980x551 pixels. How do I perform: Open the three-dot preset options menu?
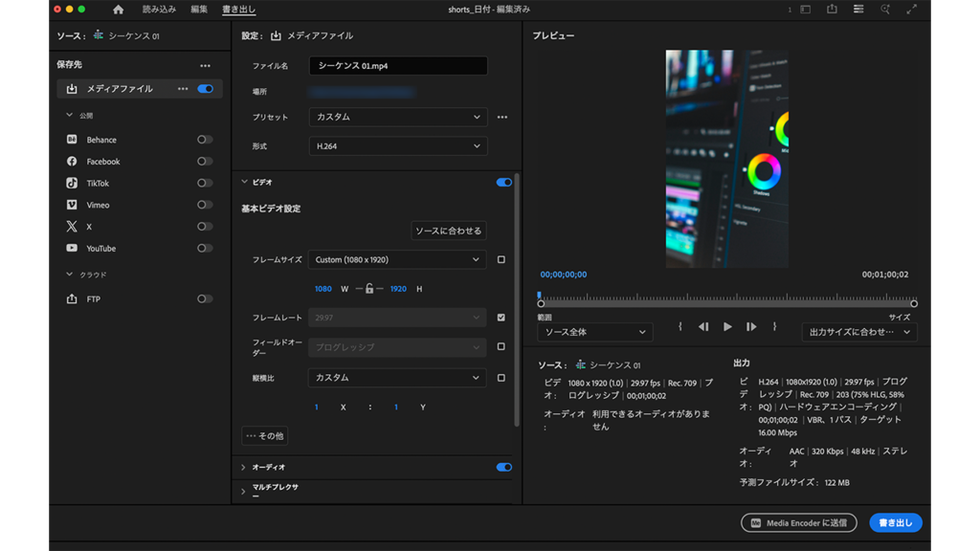[x=502, y=118]
